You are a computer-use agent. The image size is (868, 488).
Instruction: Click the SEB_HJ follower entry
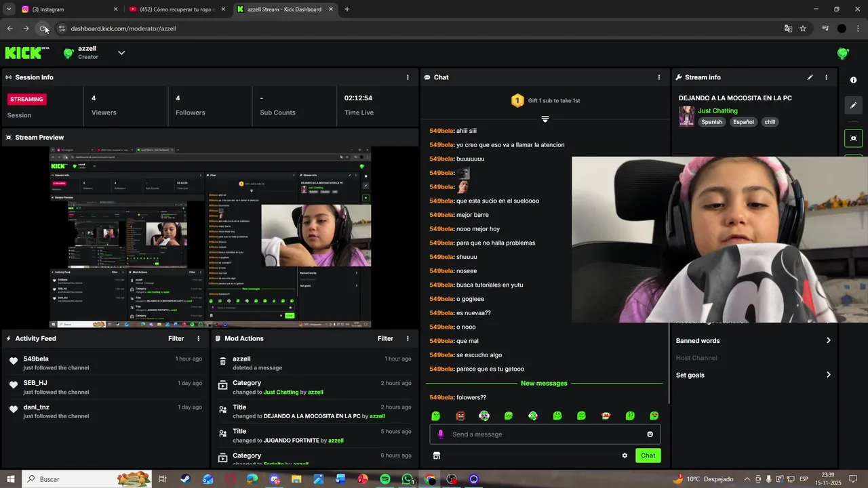105,387
